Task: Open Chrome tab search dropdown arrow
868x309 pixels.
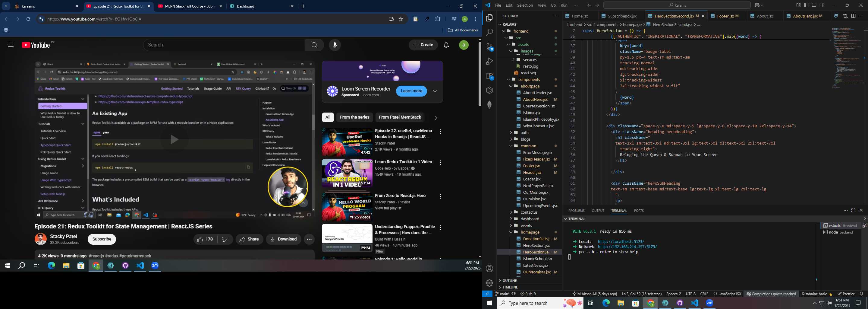Action: click(6, 6)
